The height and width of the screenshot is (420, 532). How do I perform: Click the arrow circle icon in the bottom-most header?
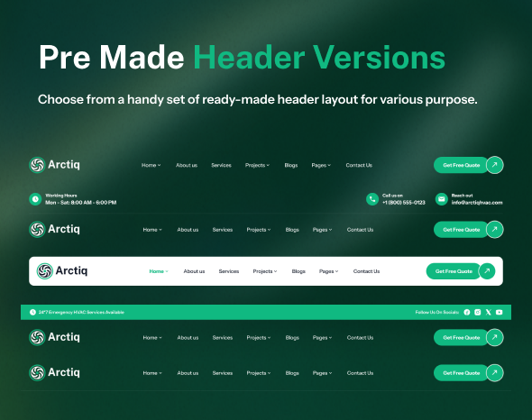click(x=495, y=372)
